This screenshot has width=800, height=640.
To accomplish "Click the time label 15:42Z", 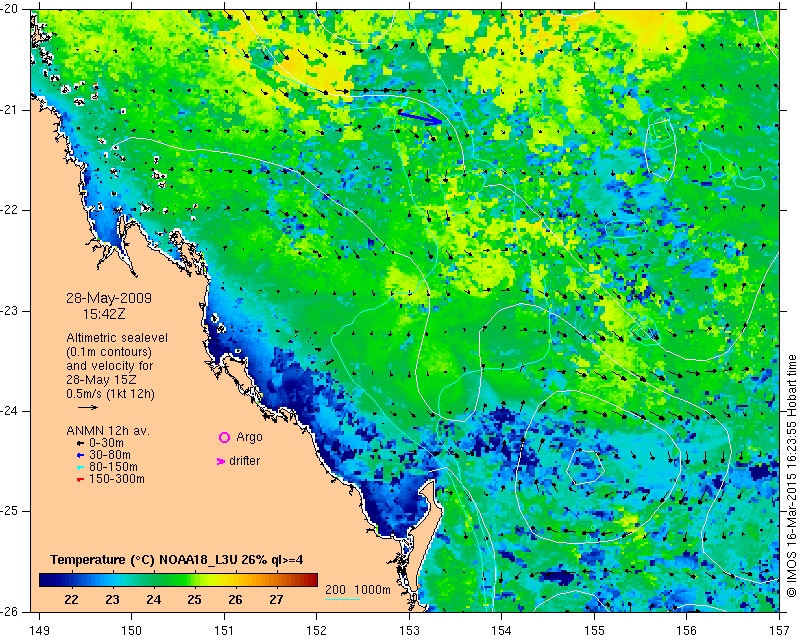I will tap(104, 314).
